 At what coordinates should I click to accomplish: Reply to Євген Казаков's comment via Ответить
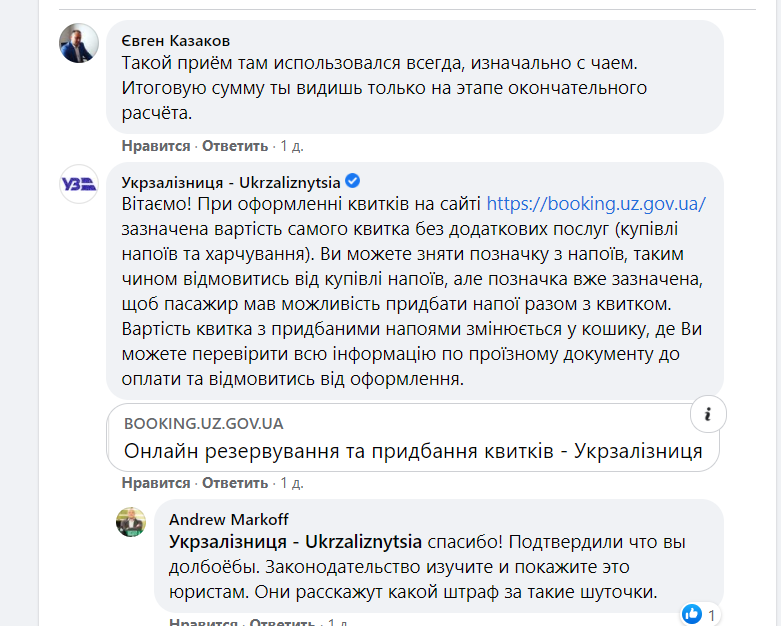click(x=235, y=146)
